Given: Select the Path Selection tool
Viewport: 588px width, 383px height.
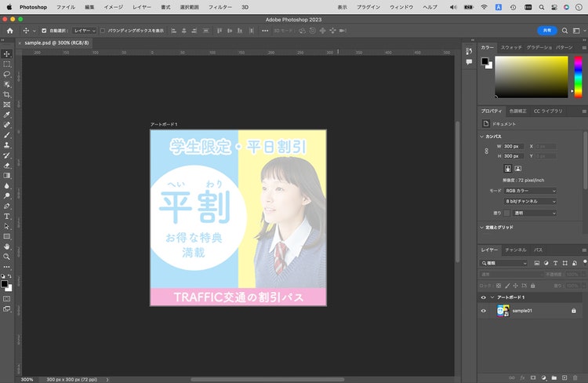Looking at the screenshot, I should pyautogui.click(x=7, y=226).
